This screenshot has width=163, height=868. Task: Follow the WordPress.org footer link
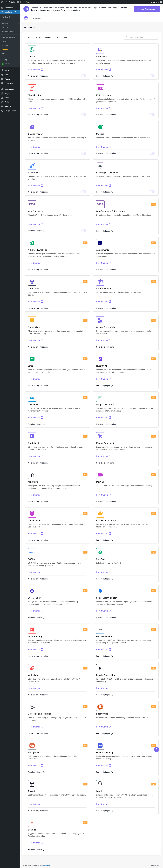click(47, 865)
